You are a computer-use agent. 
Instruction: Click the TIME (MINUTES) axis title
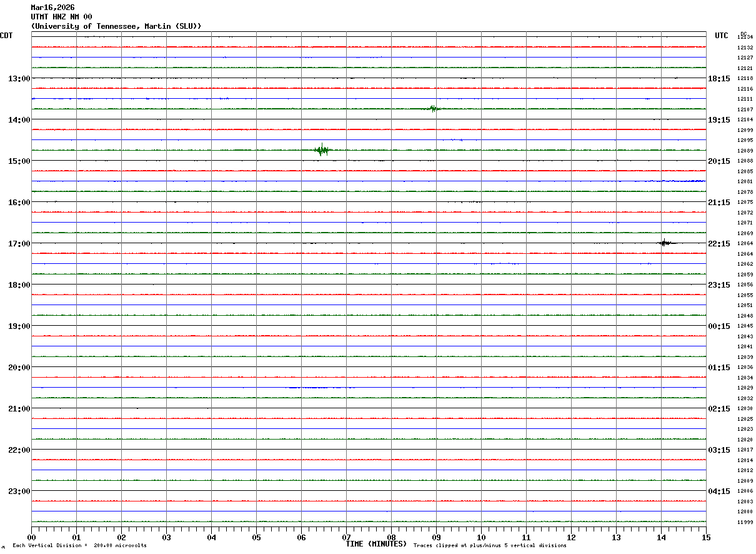point(376,544)
